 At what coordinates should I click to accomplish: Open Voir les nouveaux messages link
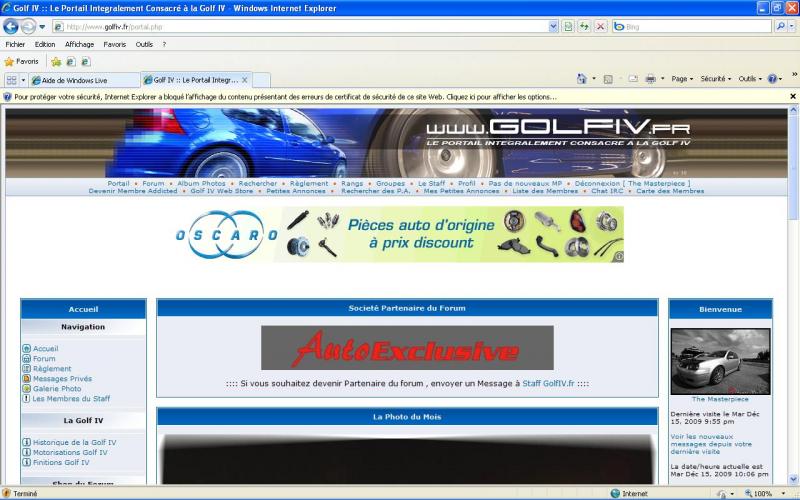click(x=711, y=444)
